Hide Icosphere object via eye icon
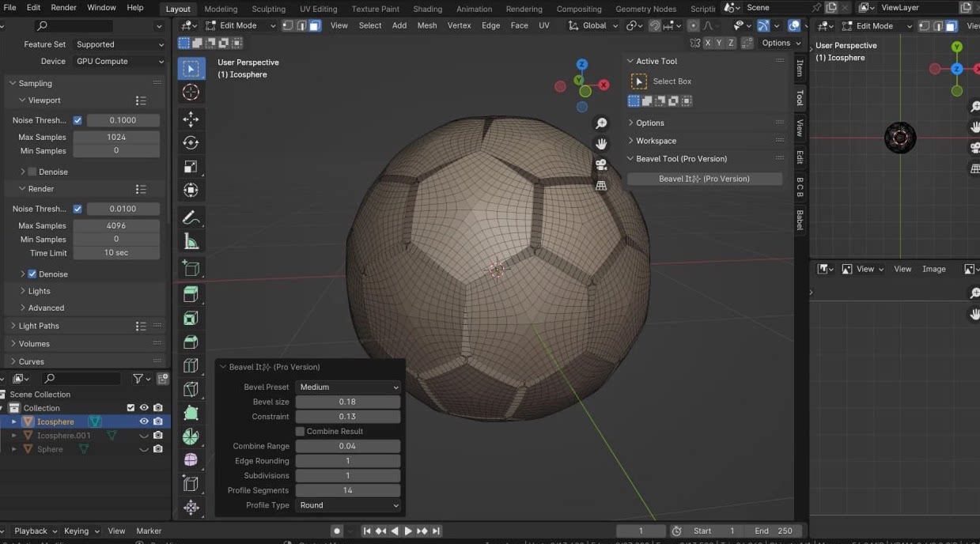The height and width of the screenshot is (544, 980). click(x=144, y=421)
